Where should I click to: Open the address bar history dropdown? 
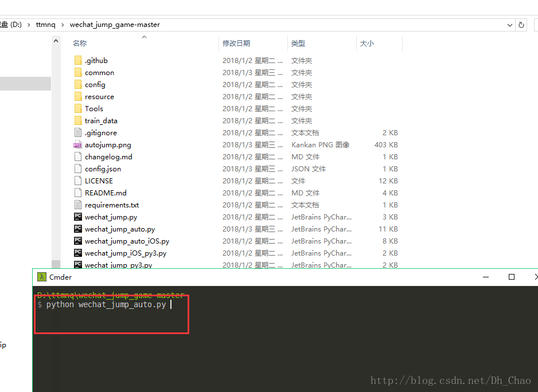coord(510,25)
